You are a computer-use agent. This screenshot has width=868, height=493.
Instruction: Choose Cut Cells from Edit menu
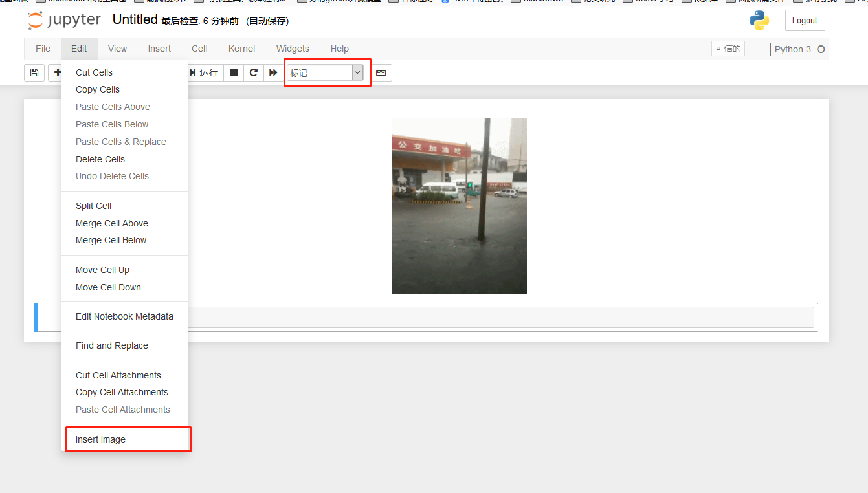coord(124,72)
